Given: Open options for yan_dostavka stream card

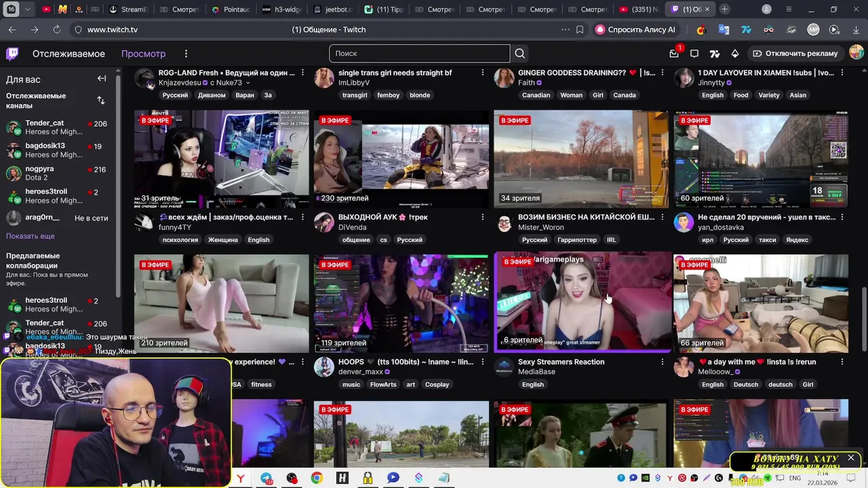Looking at the screenshot, I should 842,218.
